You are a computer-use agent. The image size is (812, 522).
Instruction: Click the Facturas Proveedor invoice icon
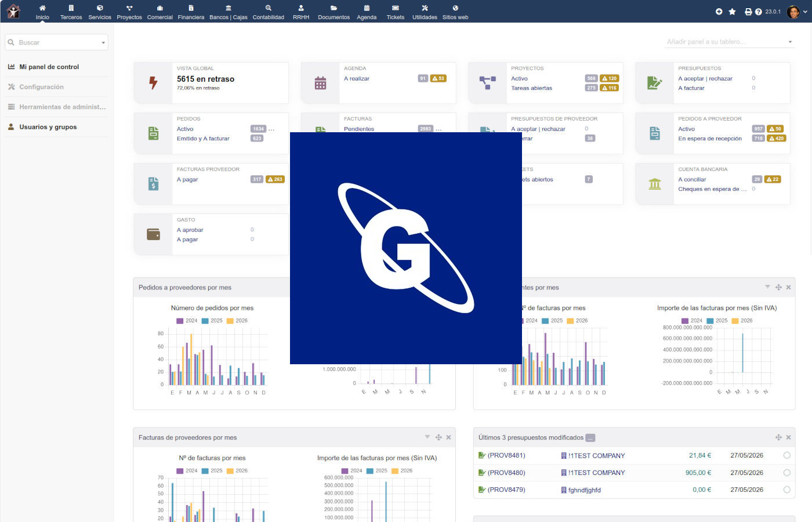pyautogui.click(x=153, y=184)
